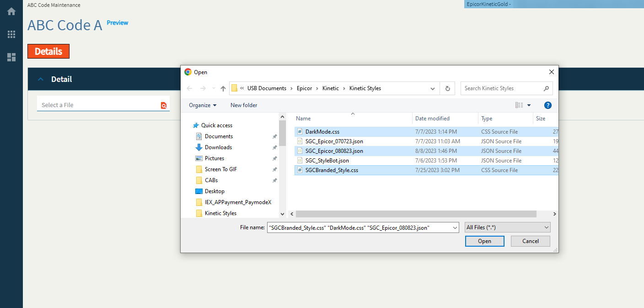The height and width of the screenshot is (308, 644).
Task: Open Pictures in Quick access
Action: click(215, 158)
